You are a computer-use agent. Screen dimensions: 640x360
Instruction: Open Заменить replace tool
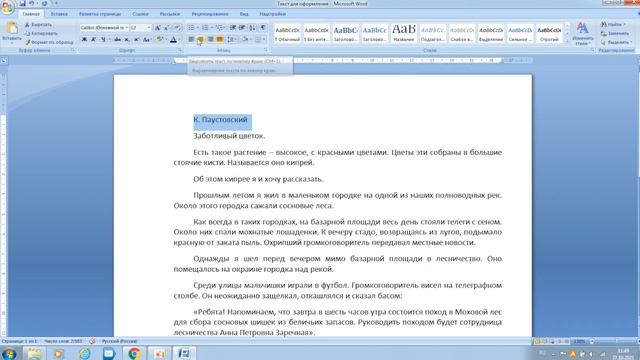click(x=615, y=33)
